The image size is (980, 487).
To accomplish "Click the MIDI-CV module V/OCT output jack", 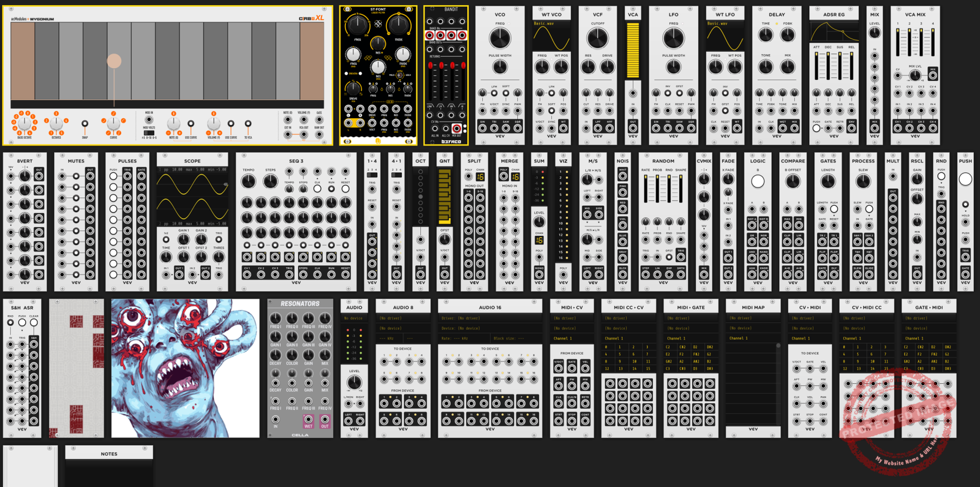I will (559, 369).
